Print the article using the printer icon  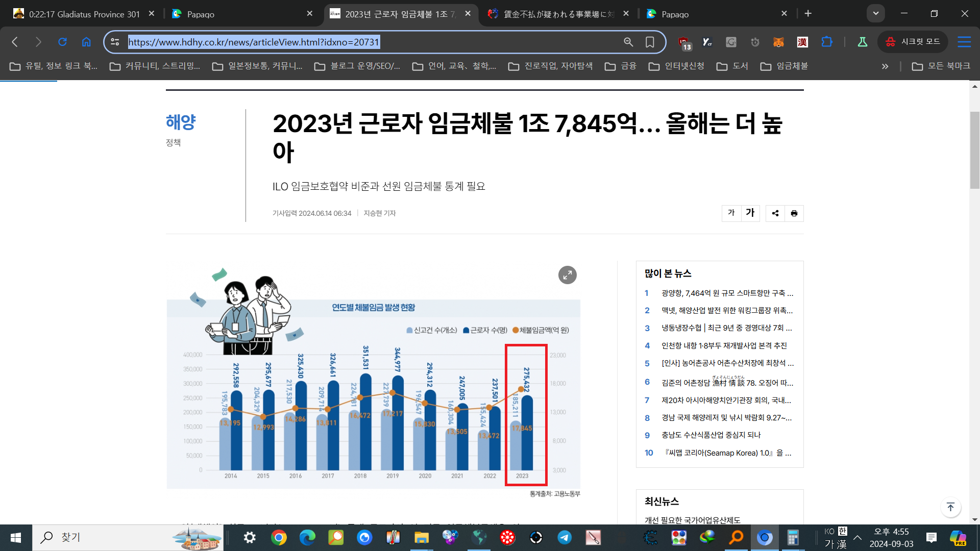coord(794,213)
